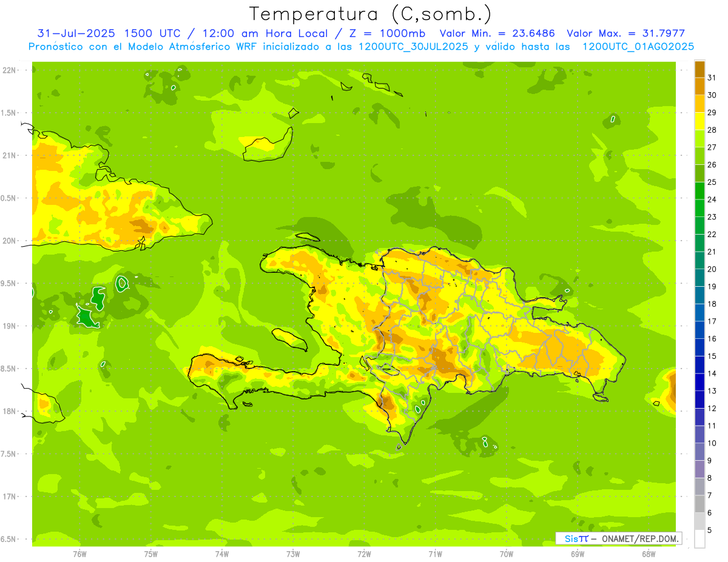The height and width of the screenshot is (562, 728).
Task: Click 'Valor Max. = 31.7977' text
Action: point(625,33)
